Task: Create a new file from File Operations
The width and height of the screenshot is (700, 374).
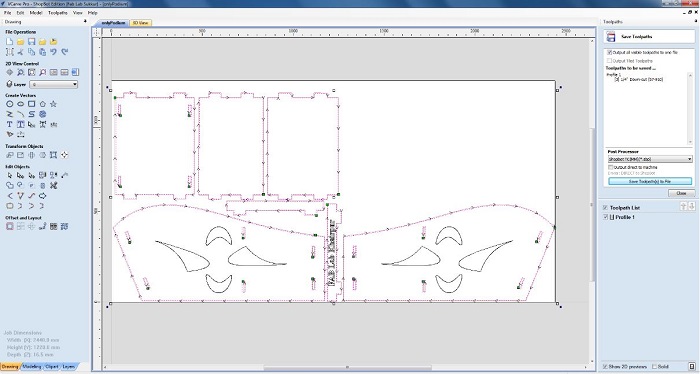Action: click(x=9, y=42)
